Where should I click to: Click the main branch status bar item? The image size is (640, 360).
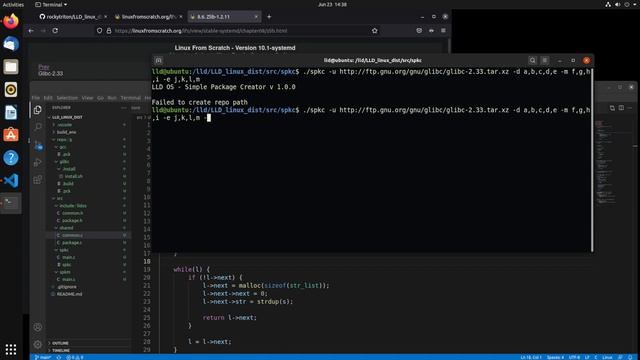[x=42, y=357]
